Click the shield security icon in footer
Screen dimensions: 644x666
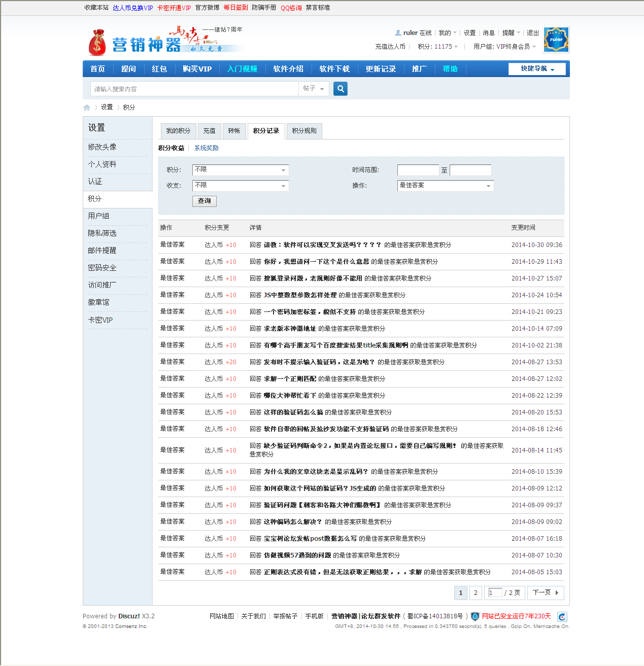coord(475,616)
